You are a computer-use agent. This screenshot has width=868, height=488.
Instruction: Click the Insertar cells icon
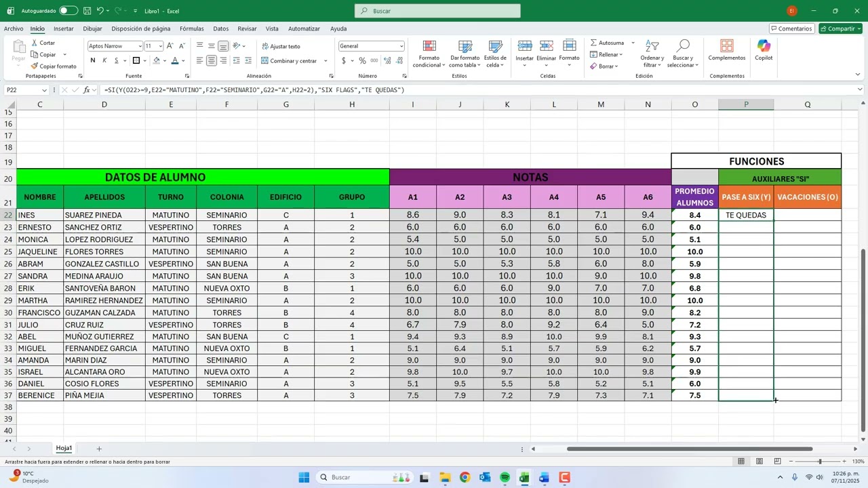pos(525,46)
